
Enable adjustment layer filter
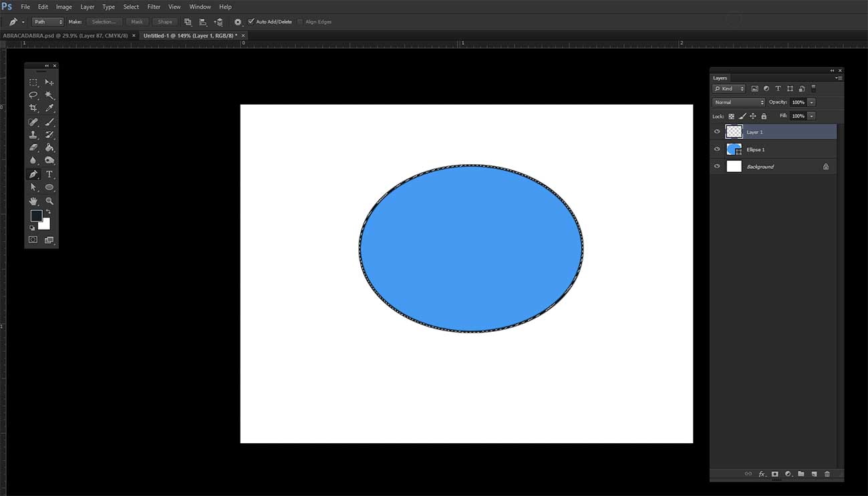point(766,89)
